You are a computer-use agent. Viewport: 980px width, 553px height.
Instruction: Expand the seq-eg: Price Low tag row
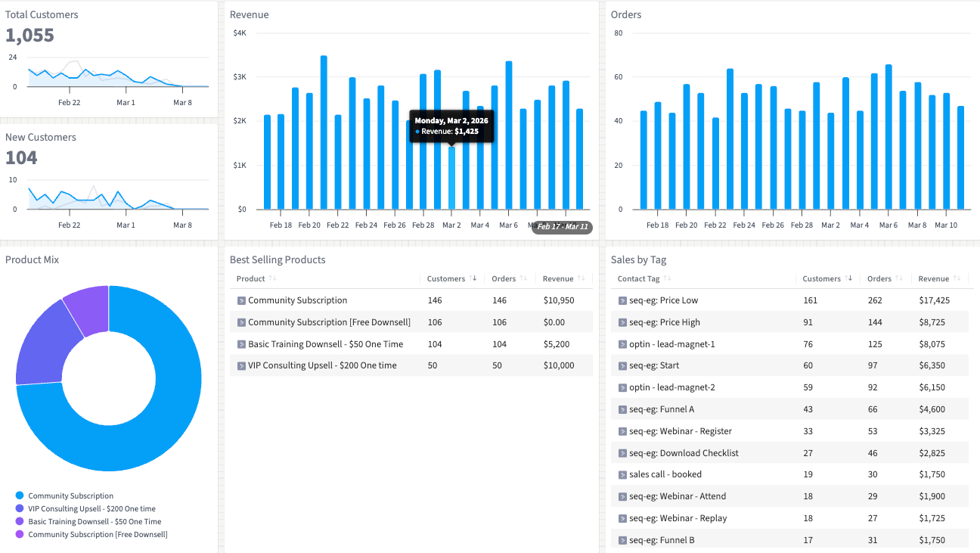[x=623, y=301]
